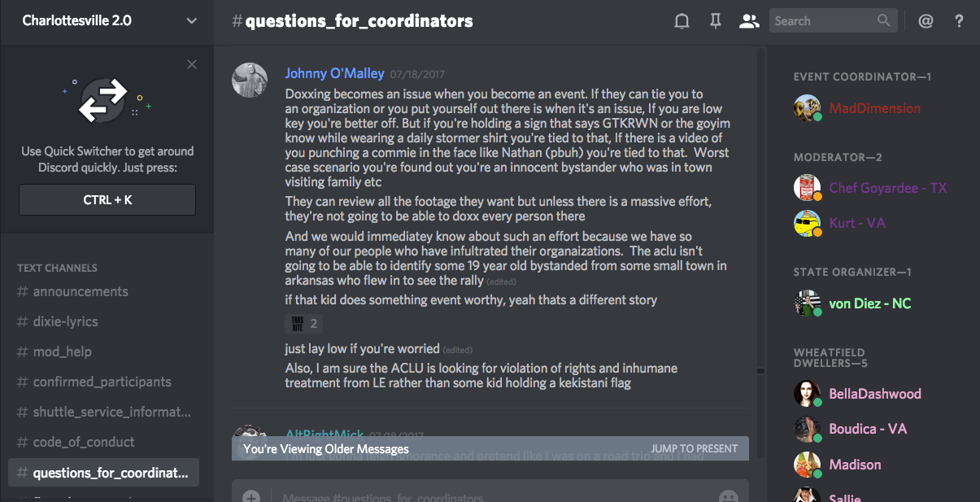Close the Quick Switcher tip
Image resolution: width=980 pixels, height=502 pixels.
coord(192,64)
